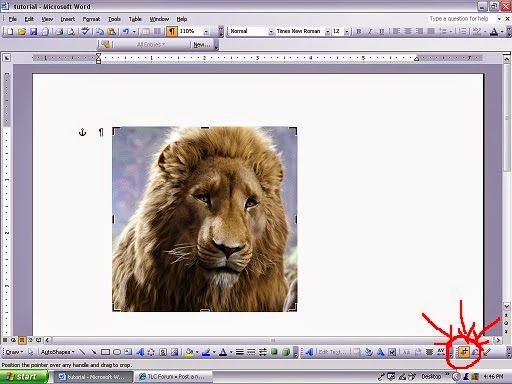Click the Font Color swatch on Drawing toolbar
Image resolution: width=512 pixels, height=384 pixels.
(x=223, y=352)
